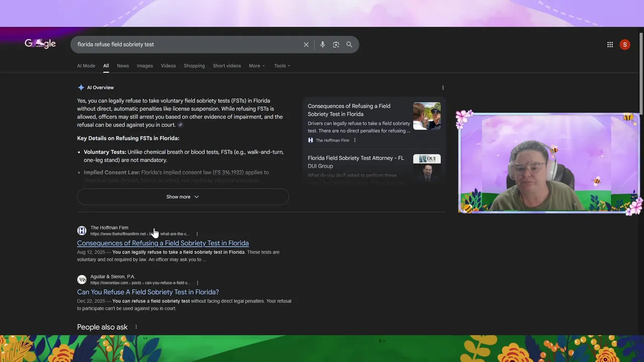Click the People also ask heading
The height and width of the screenshot is (362, 644).
(x=102, y=327)
